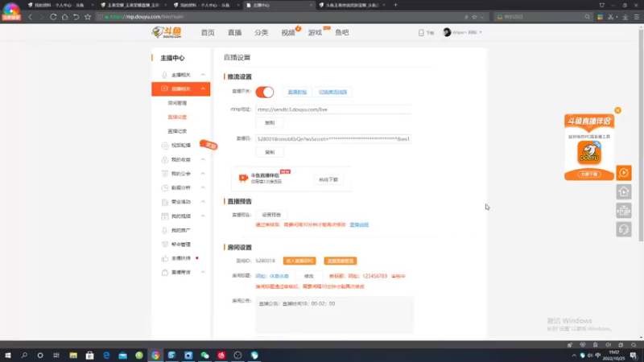Reload the page with the refresh icon

53,17
